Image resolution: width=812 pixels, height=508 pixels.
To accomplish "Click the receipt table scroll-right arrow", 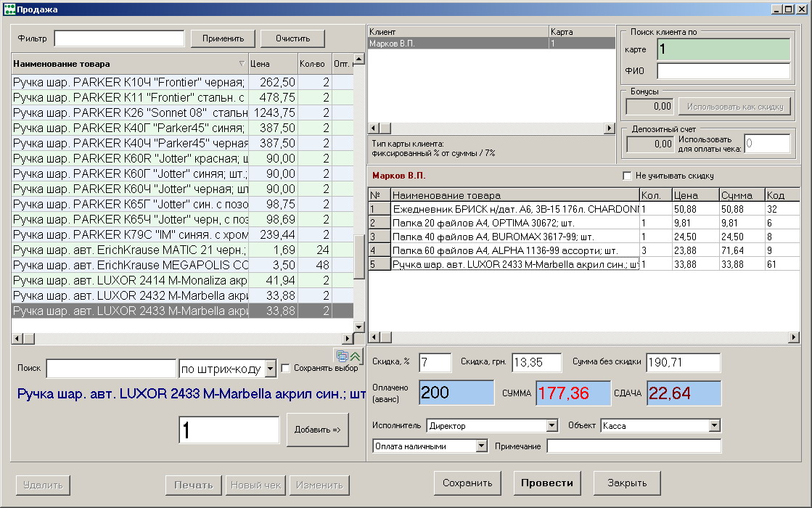I will (794, 337).
